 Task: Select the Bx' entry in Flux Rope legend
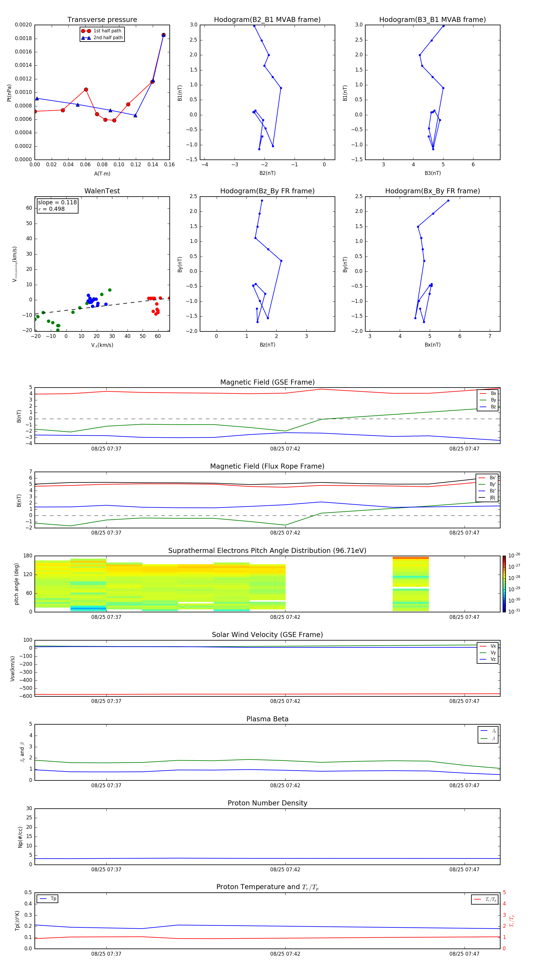tap(487, 478)
